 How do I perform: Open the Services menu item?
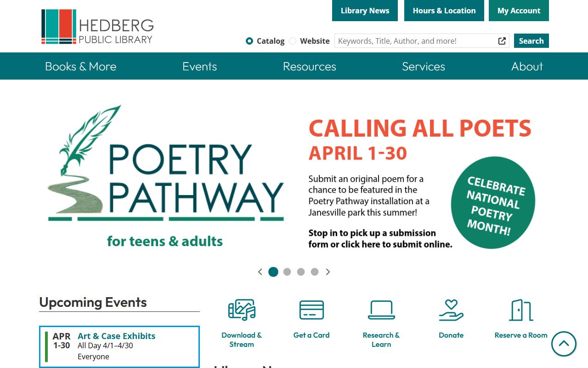(x=423, y=66)
